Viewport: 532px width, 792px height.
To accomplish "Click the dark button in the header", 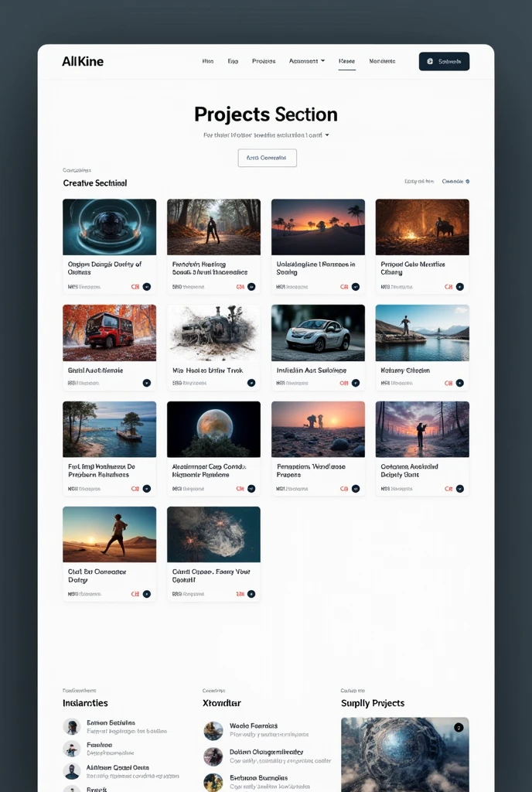I will [x=444, y=61].
